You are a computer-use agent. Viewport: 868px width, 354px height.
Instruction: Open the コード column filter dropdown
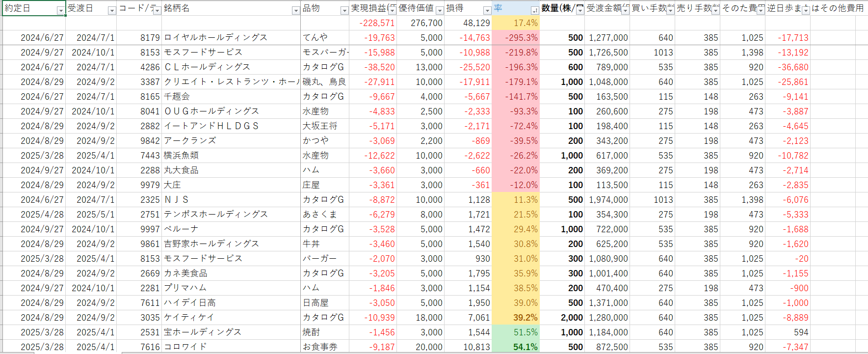157,10
